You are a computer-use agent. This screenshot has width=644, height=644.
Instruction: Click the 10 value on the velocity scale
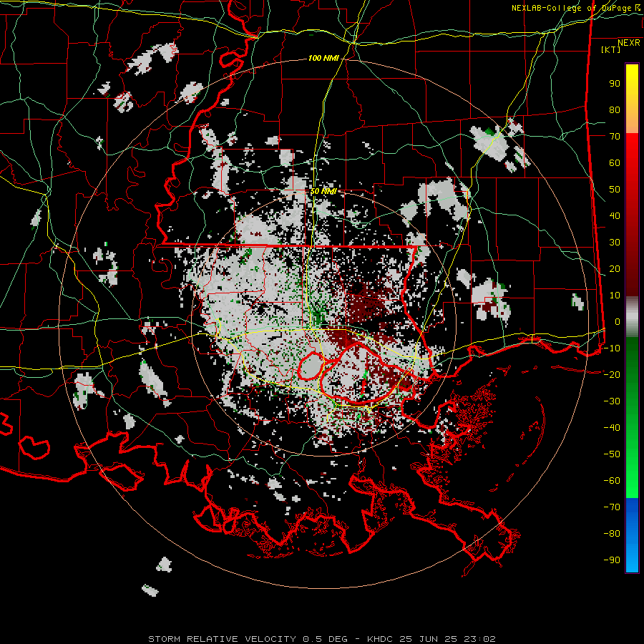(x=615, y=296)
